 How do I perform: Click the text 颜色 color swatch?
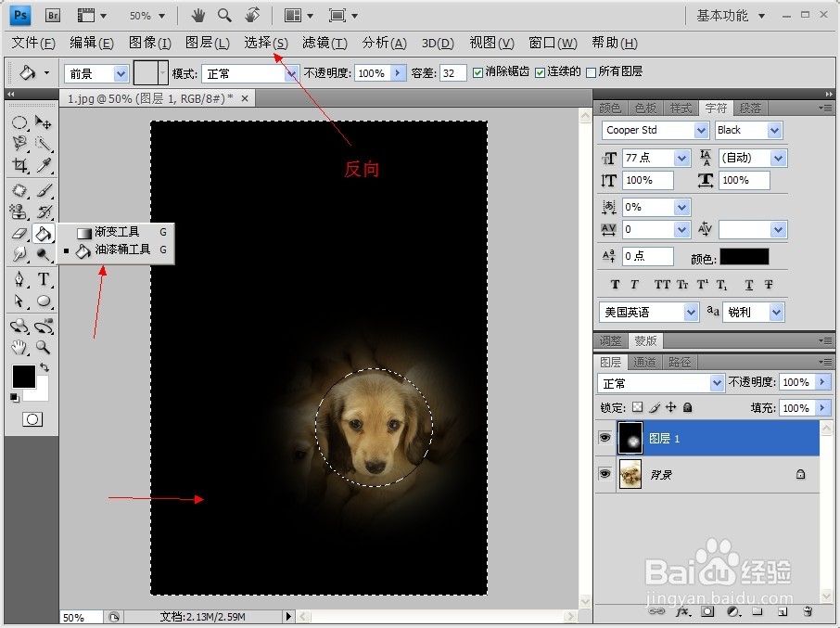tap(745, 257)
